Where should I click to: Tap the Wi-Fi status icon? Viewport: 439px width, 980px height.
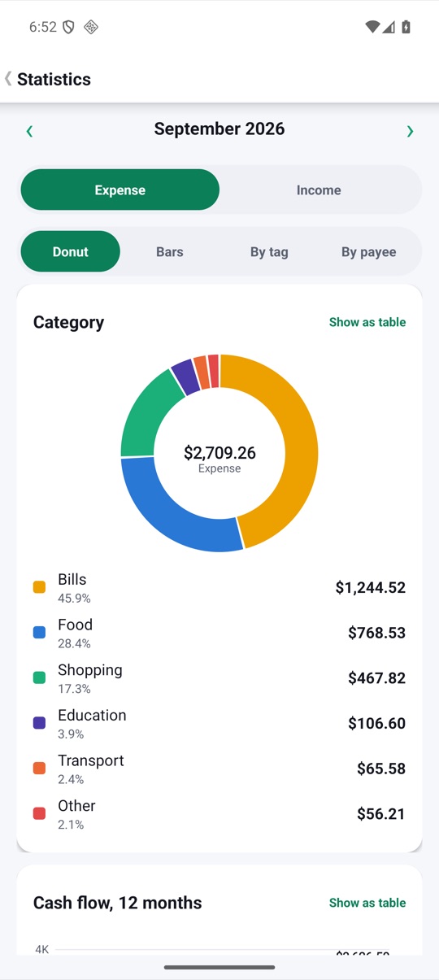(372, 27)
